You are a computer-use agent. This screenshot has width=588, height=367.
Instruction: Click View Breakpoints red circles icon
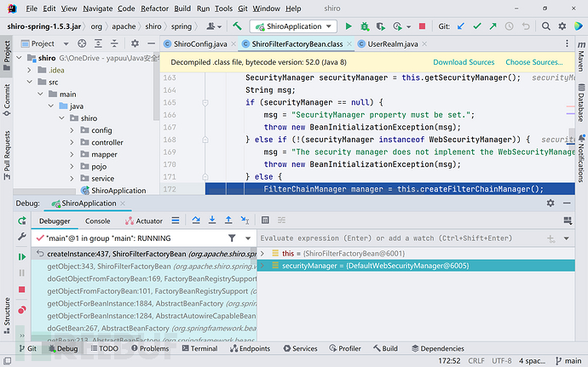(x=22, y=310)
